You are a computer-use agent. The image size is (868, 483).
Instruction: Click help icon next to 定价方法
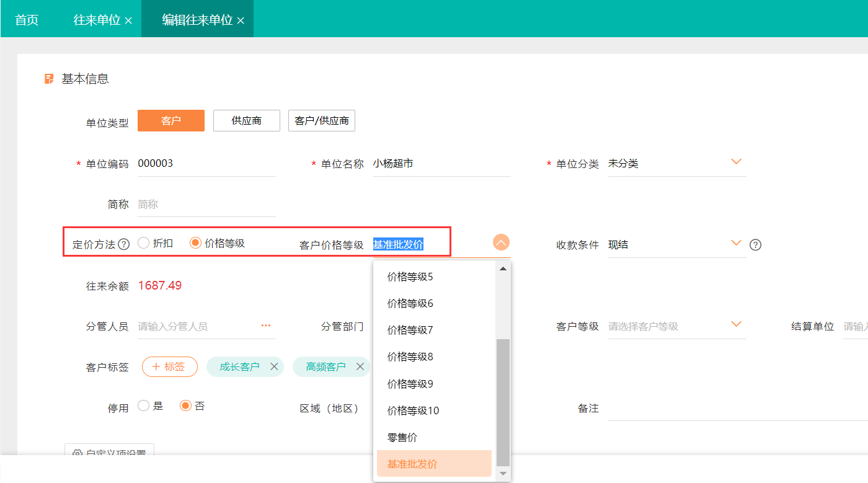click(124, 244)
